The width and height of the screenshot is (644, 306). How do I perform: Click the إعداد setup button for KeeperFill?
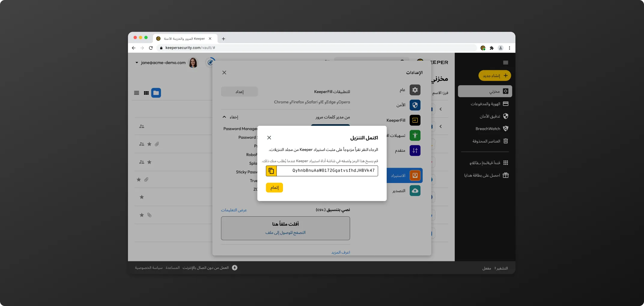(239, 92)
